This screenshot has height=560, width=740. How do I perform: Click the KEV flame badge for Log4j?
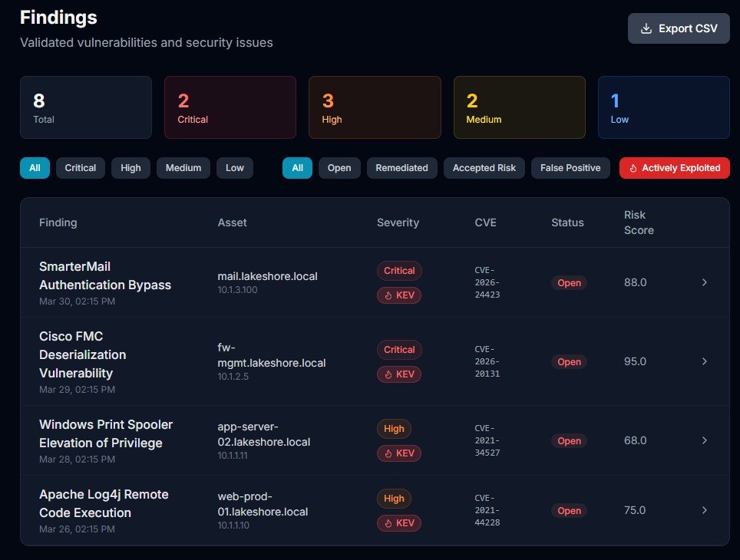pyautogui.click(x=399, y=523)
